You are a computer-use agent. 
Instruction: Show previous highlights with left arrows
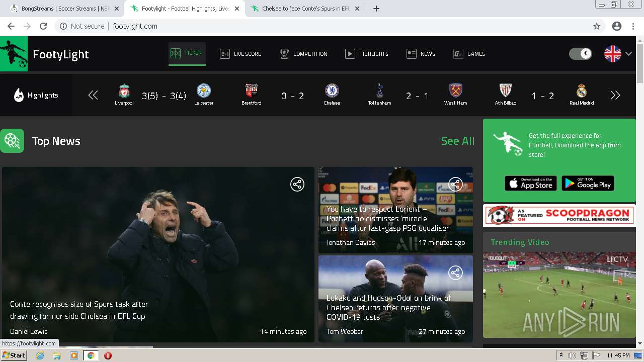[x=93, y=95]
